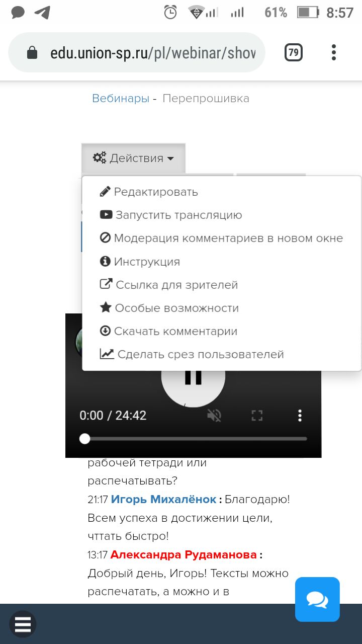This screenshot has width=362, height=644.
Task: Click the Инструкция info icon
Action: 105,262
